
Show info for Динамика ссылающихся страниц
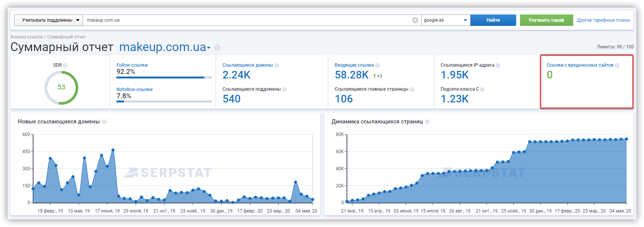click(427, 122)
